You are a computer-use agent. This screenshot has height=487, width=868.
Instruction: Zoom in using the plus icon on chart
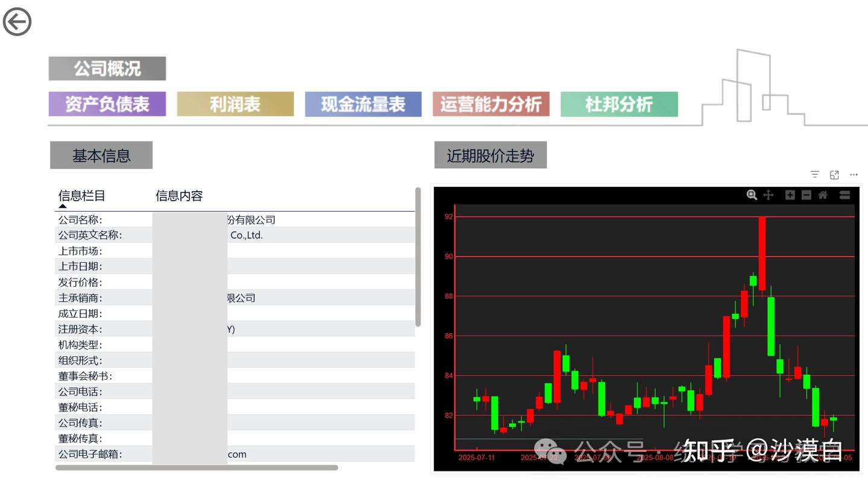790,195
